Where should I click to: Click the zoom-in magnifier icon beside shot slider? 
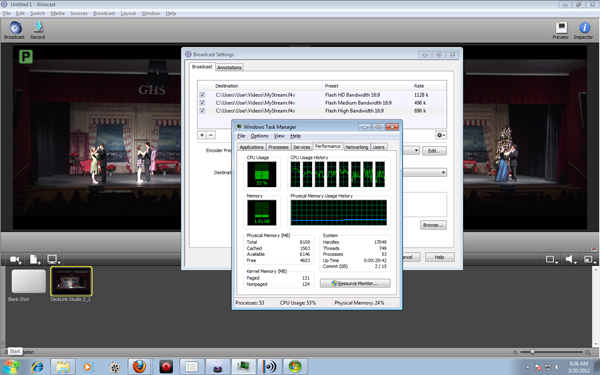tap(588, 352)
